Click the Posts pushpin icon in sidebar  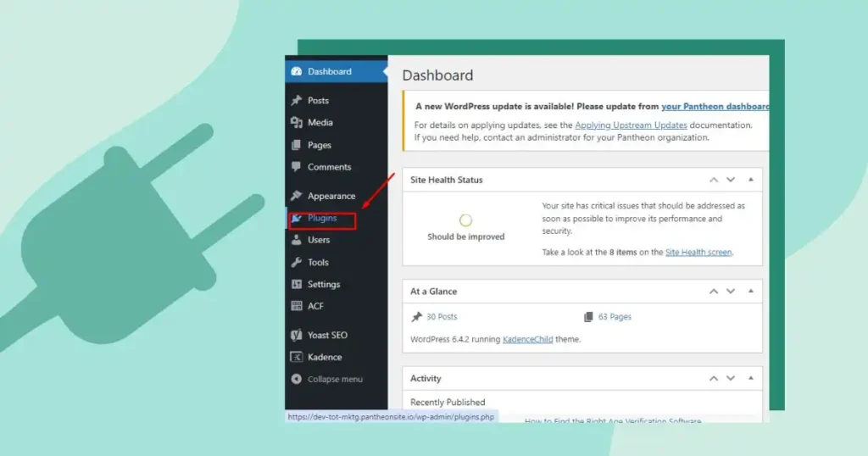tap(297, 100)
